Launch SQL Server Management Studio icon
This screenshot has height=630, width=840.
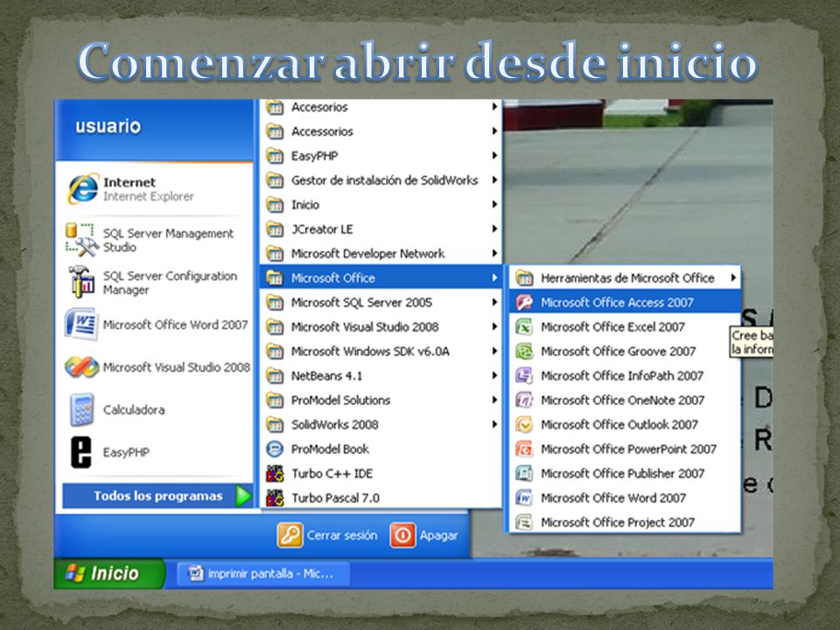coord(82,240)
